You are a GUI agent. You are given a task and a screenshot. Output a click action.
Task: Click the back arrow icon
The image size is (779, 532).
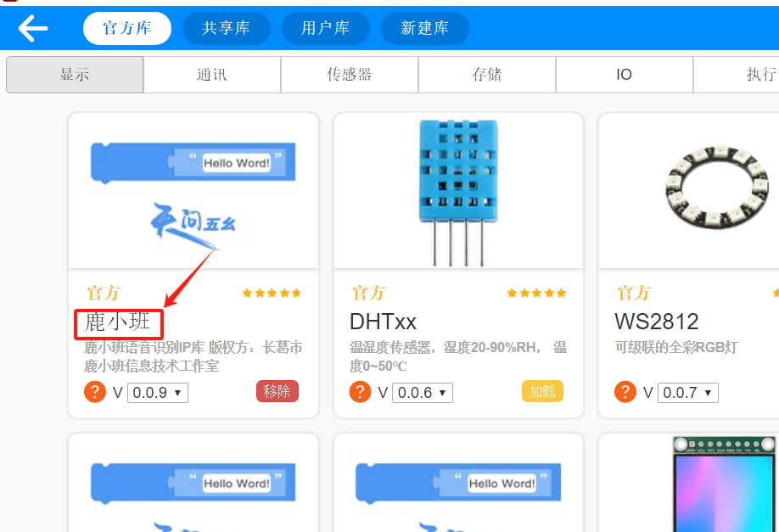pyautogui.click(x=33, y=28)
